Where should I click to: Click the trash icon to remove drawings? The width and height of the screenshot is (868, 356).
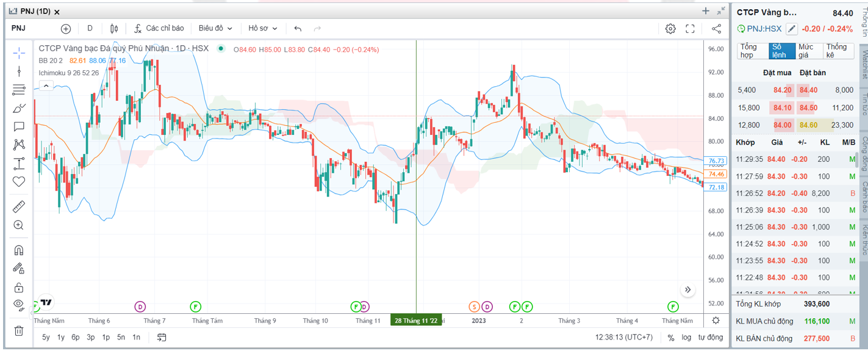click(x=19, y=330)
